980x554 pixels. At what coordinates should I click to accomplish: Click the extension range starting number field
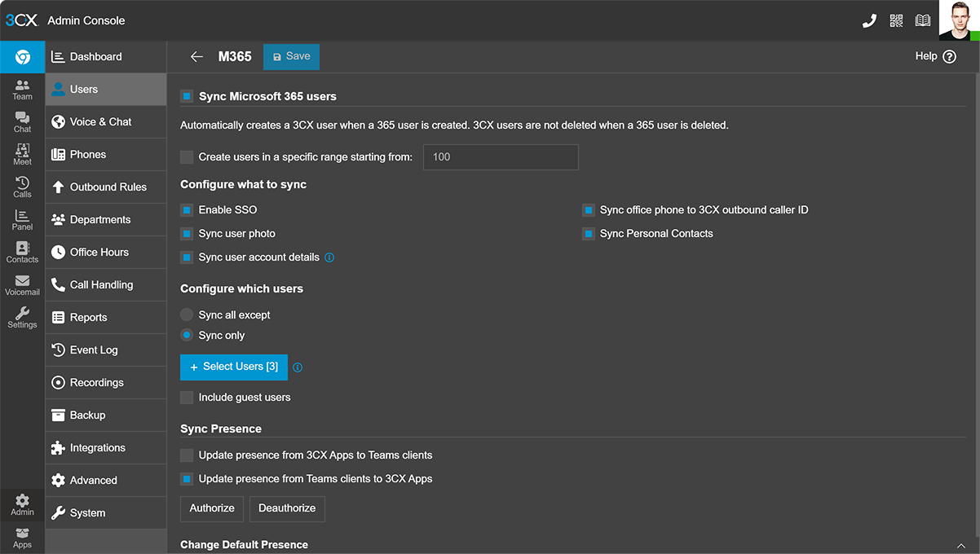[500, 157]
